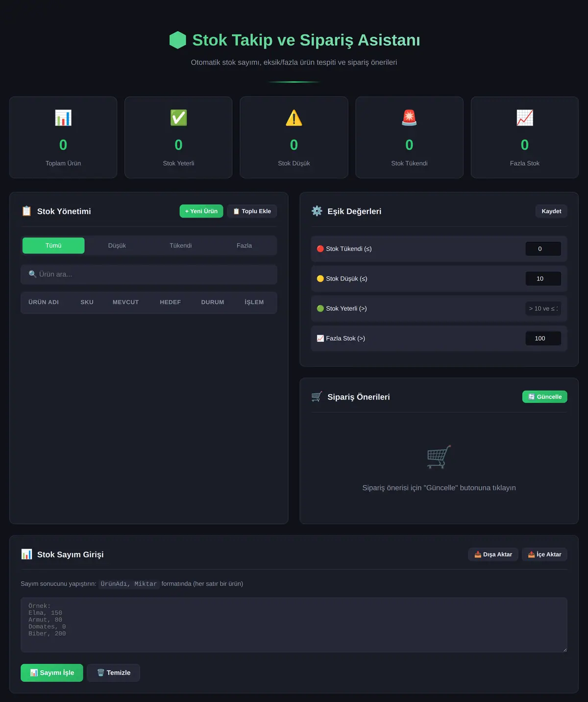Click the ÜRÜN ADI column header
The image size is (588, 702).
tap(44, 302)
